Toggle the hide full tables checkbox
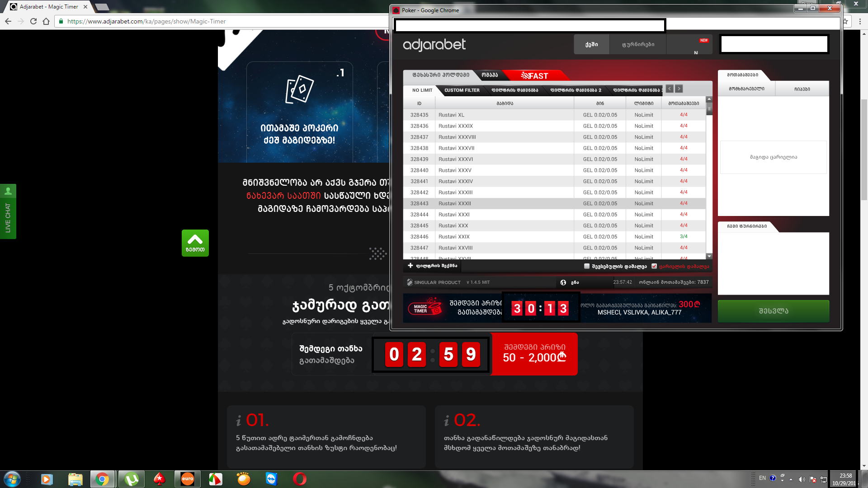Image resolution: width=868 pixels, height=488 pixels. pyautogui.click(x=587, y=266)
